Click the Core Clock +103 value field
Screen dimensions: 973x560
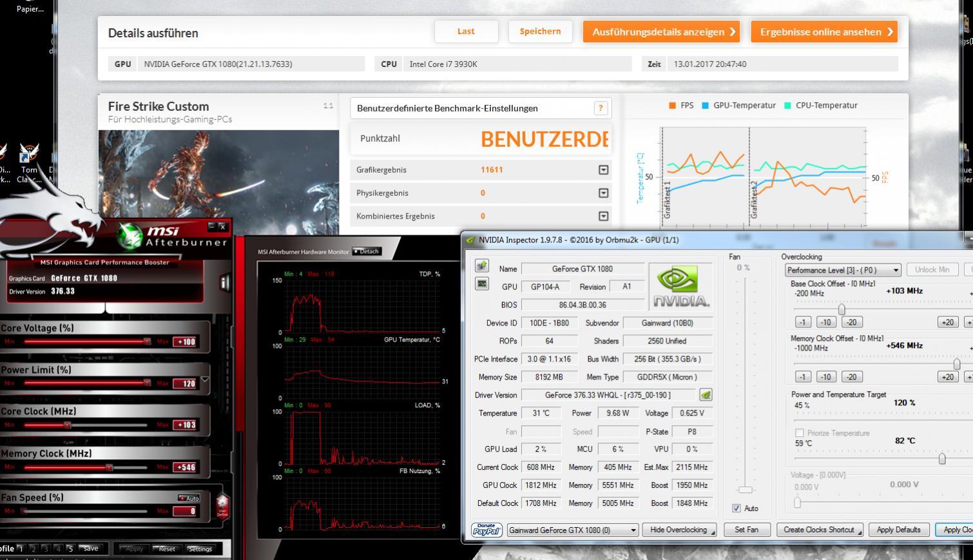click(186, 425)
